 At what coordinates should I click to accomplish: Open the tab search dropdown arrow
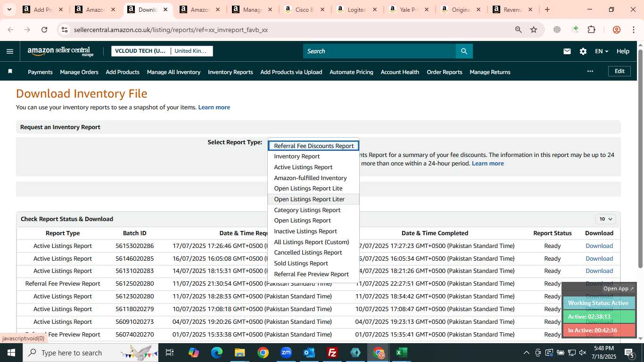(9, 9)
